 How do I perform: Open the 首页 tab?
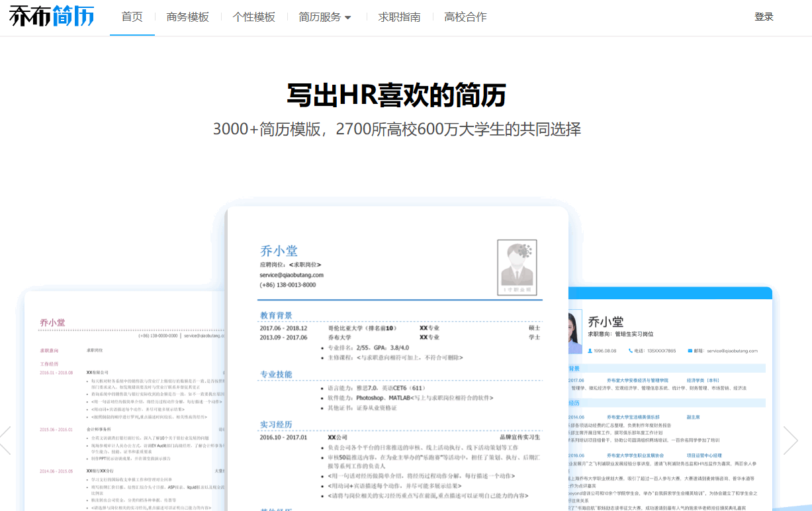point(132,17)
